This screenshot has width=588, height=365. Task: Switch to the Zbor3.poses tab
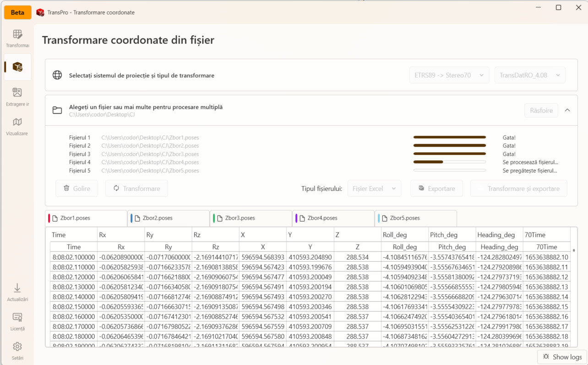(x=251, y=218)
